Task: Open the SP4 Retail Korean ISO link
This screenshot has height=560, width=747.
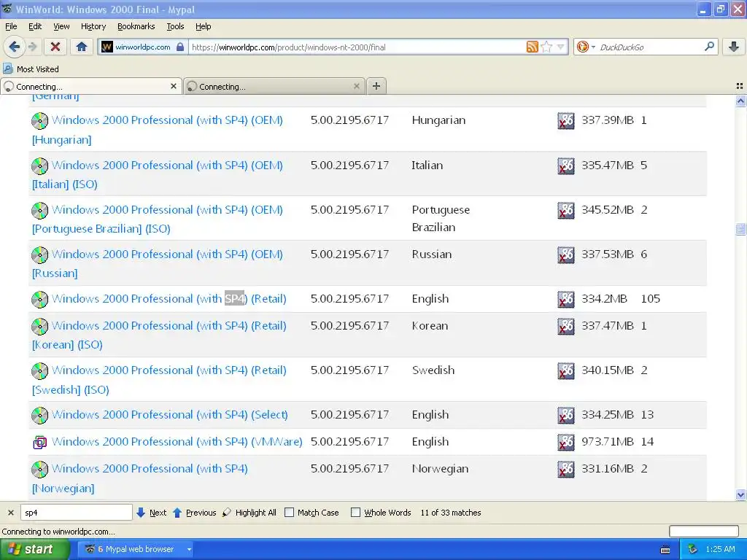Action: tap(159, 335)
